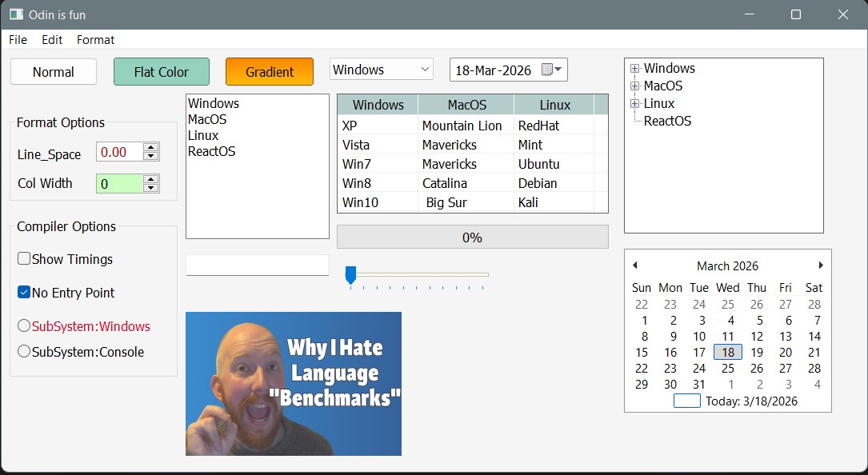Open the calendar icon in date picker
Screen dimensions: 868x475
coord(551,70)
